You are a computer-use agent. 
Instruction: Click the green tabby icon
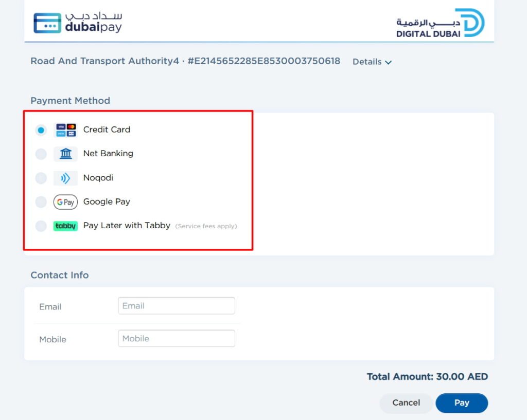[65, 226]
